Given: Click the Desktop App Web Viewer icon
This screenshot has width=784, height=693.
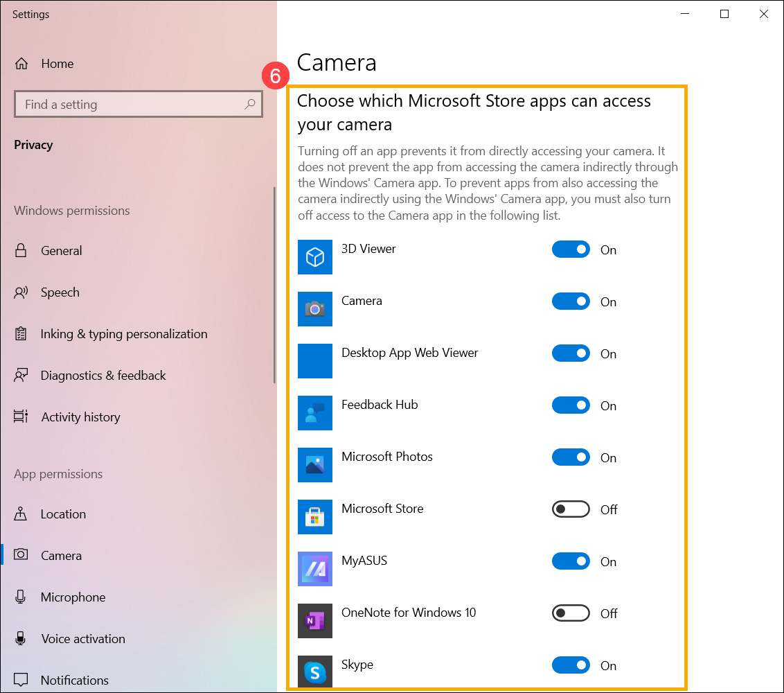Looking at the screenshot, I should click(x=315, y=361).
